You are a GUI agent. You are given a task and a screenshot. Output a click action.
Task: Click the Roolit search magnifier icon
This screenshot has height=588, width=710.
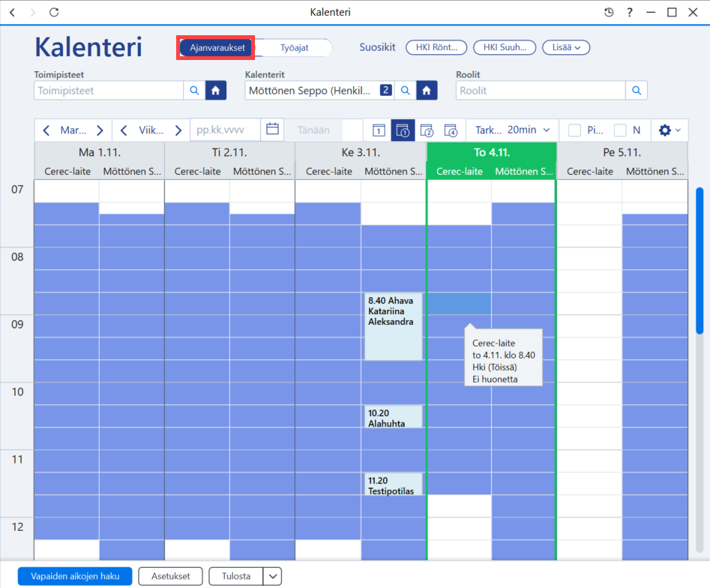[637, 91]
